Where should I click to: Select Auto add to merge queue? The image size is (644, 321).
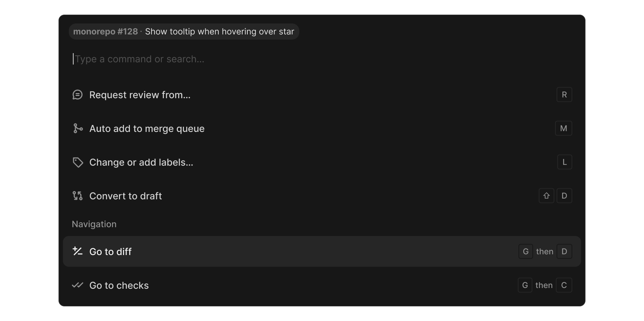click(x=322, y=129)
